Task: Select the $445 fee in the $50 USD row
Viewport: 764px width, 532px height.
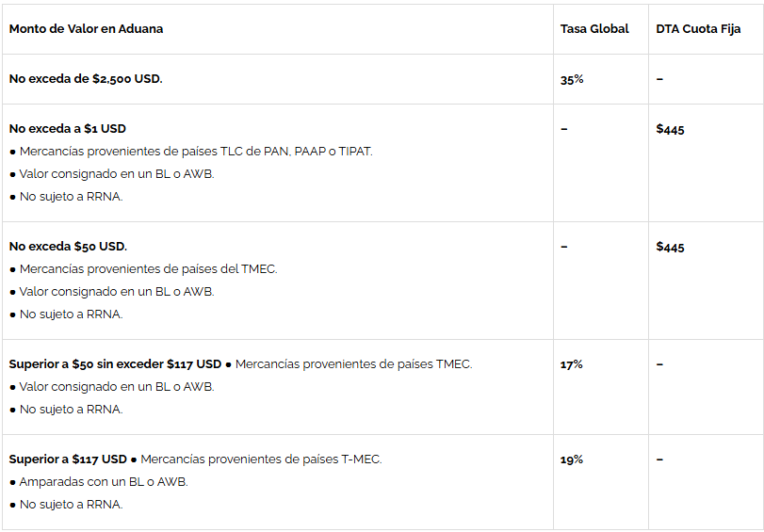Action: pos(670,247)
